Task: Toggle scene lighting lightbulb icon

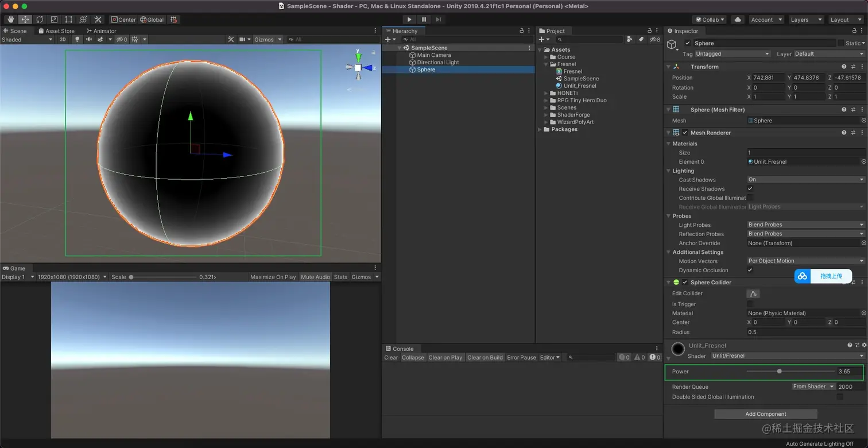Action: coord(77,40)
